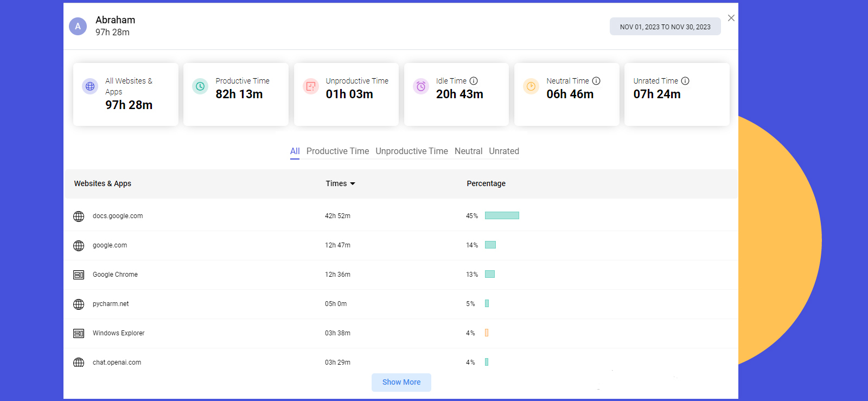
Task: Click the docs.google.com 45% progress bar
Action: 502,215
